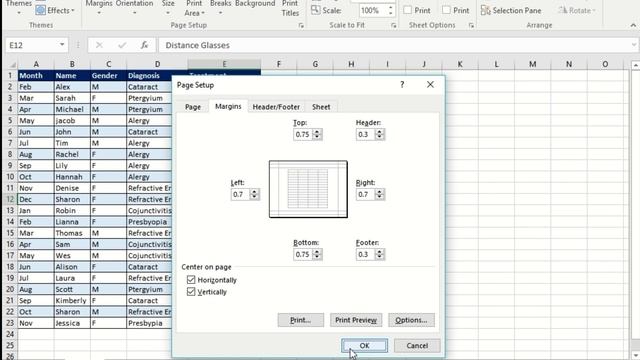Close Page Setup with the X button
The height and width of the screenshot is (360, 640).
(430, 84)
